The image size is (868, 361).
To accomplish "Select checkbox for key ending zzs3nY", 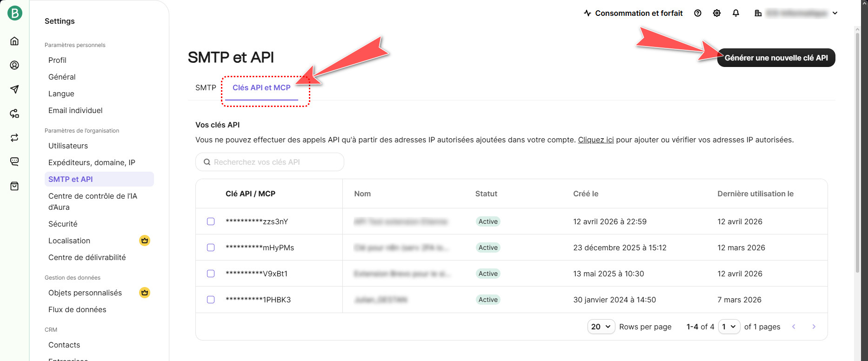I will pyautogui.click(x=211, y=221).
